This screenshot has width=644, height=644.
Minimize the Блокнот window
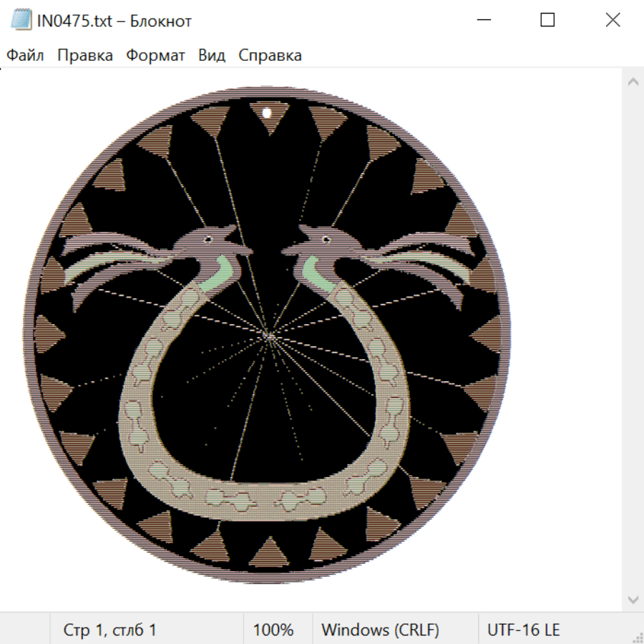[482, 20]
